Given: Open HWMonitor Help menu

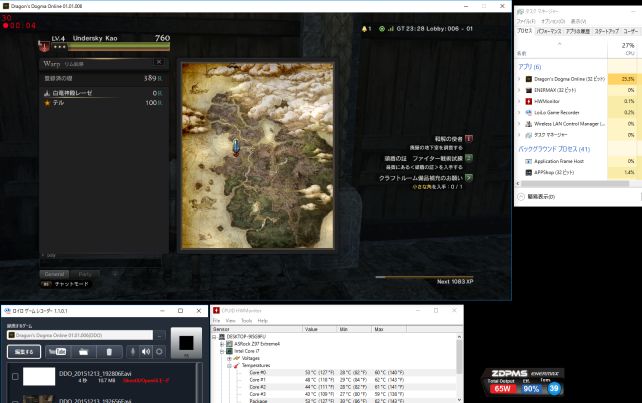Looking at the screenshot, I should pyautogui.click(x=262, y=321).
